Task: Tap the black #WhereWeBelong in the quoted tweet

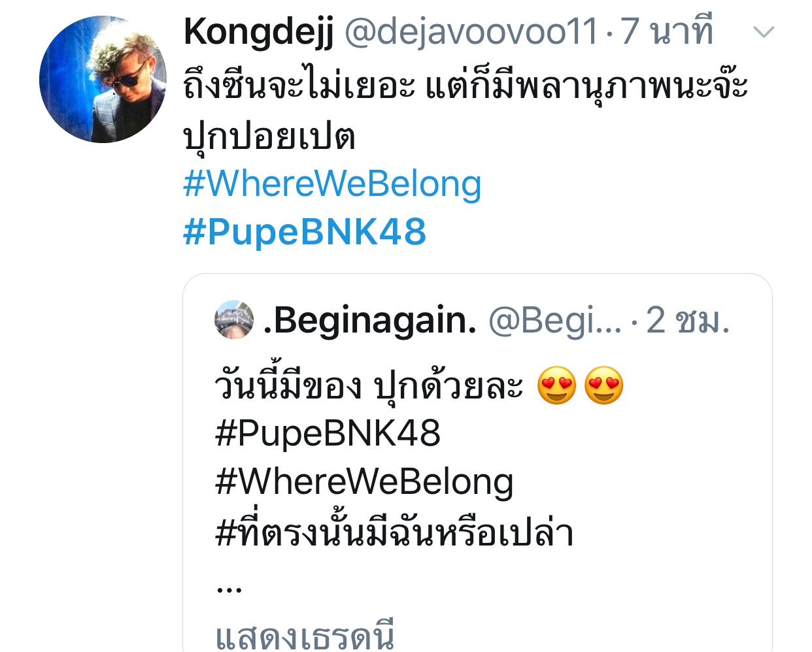Action: (364, 483)
